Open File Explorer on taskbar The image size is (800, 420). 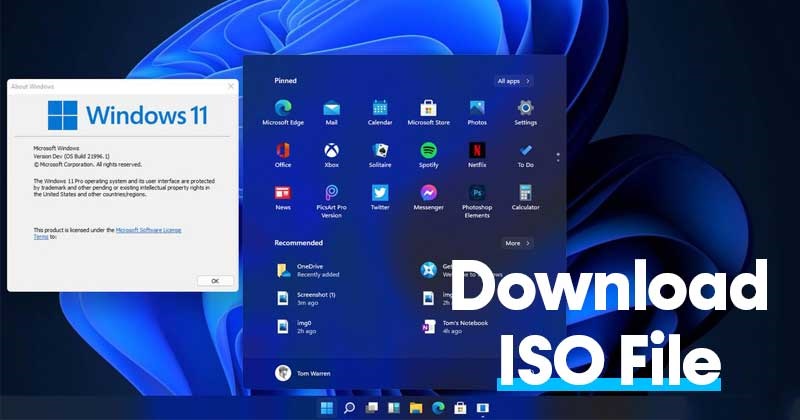(x=416, y=408)
